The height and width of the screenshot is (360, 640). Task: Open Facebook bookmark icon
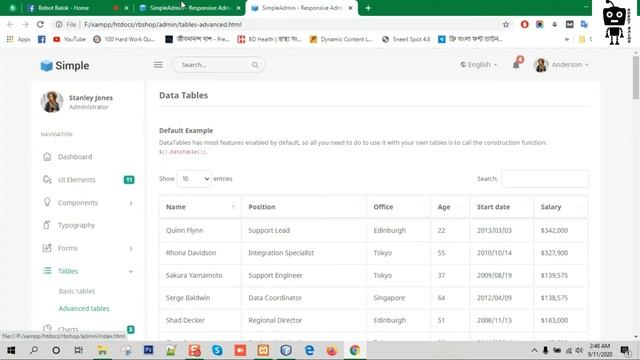click(42, 39)
